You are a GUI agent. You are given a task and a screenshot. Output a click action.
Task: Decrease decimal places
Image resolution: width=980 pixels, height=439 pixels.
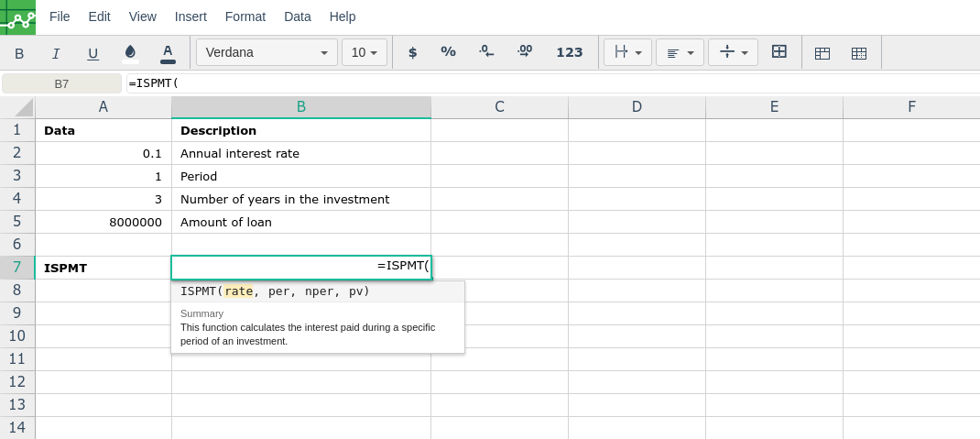486,52
